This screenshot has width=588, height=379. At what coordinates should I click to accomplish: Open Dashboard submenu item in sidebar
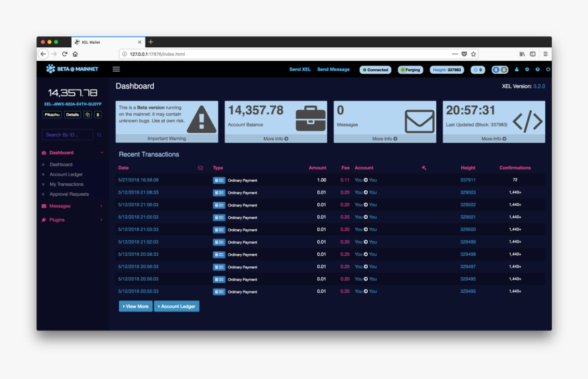click(61, 164)
